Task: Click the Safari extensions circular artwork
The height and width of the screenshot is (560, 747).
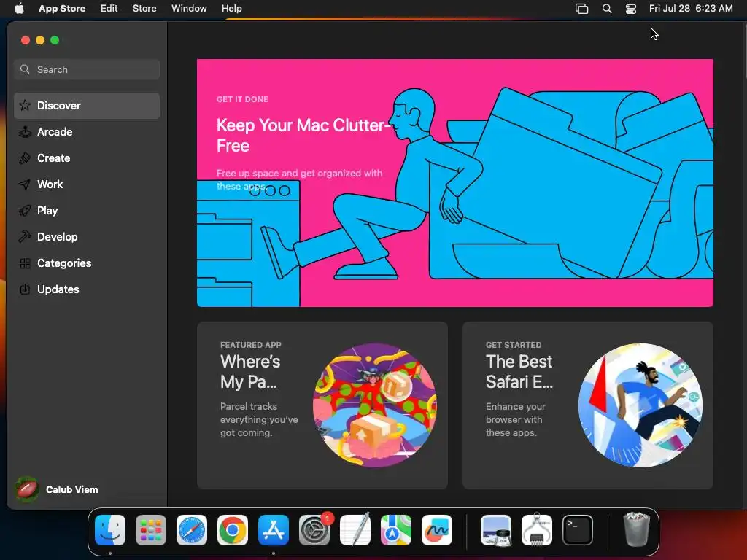Action: pyautogui.click(x=640, y=405)
